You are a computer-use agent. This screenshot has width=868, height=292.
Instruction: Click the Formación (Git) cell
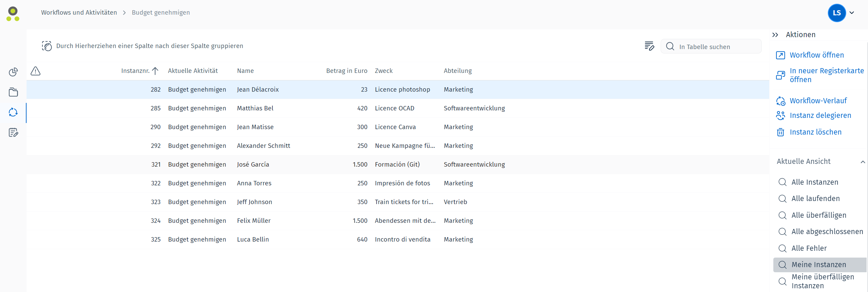(397, 165)
